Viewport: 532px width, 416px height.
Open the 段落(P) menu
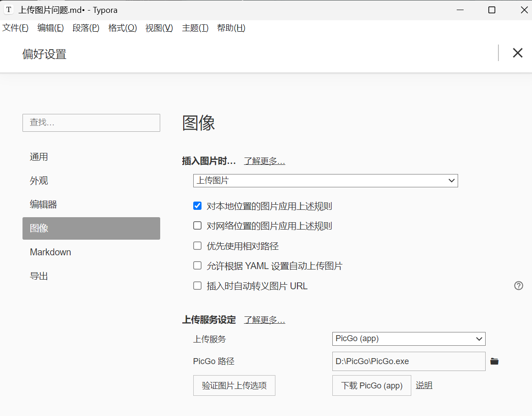pos(86,28)
